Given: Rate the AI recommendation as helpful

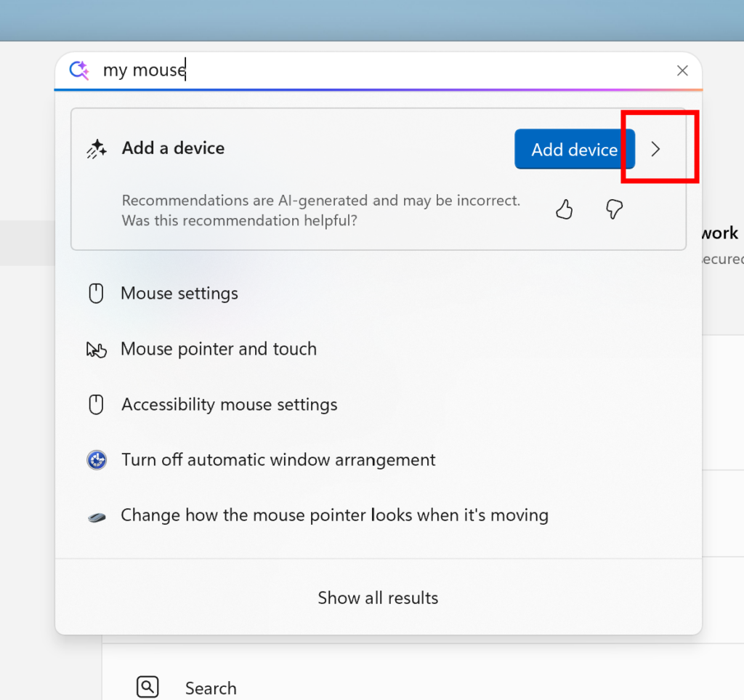Looking at the screenshot, I should point(565,209).
